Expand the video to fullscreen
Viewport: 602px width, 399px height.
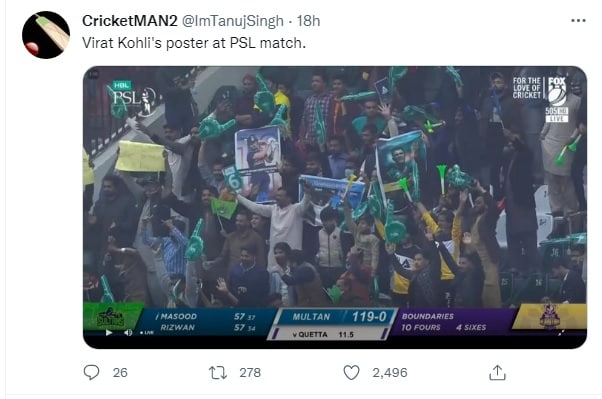[561, 333]
